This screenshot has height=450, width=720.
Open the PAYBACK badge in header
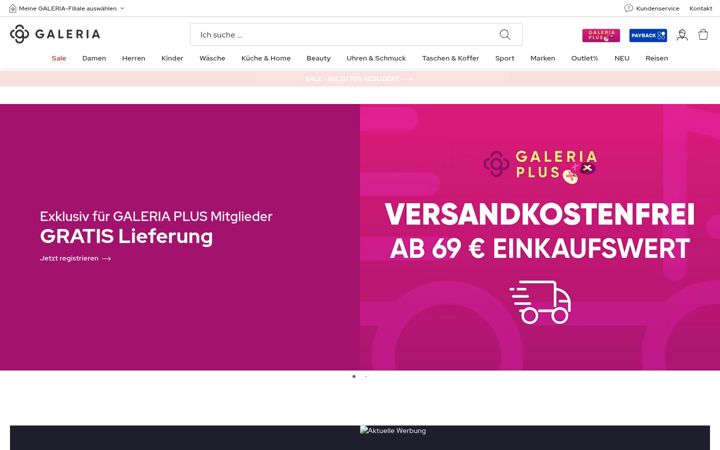648,35
